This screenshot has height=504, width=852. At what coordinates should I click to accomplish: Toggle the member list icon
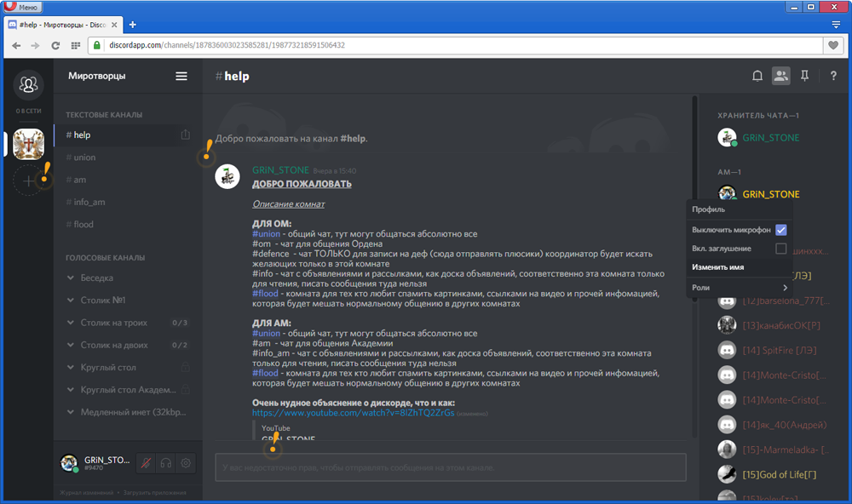780,76
